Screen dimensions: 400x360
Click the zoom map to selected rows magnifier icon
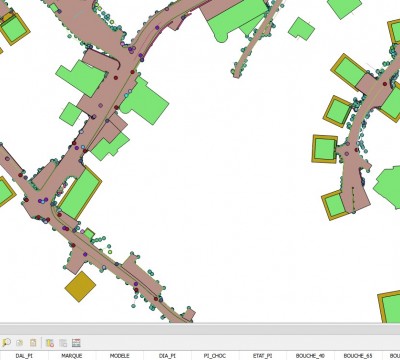point(6,342)
